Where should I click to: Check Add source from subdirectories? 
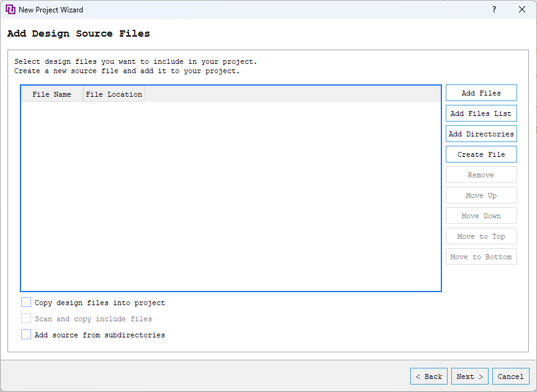tap(26, 334)
